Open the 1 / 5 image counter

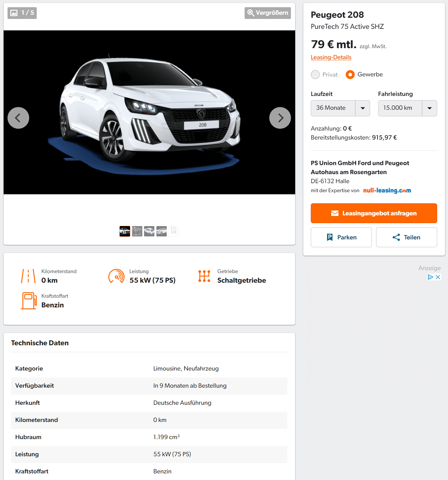22,13
